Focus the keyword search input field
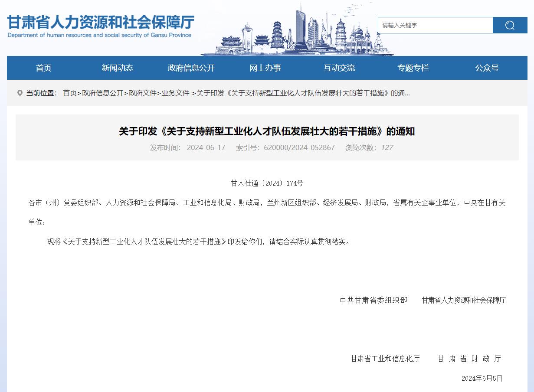 (436, 25)
